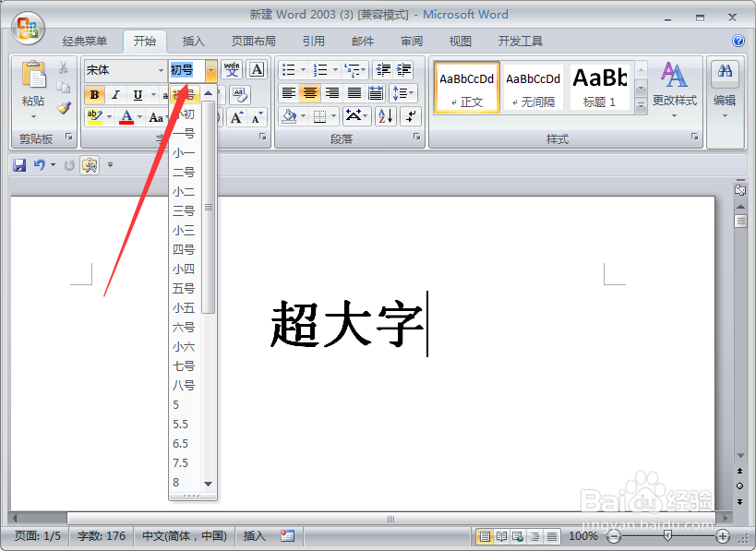This screenshot has width=756, height=551.
Task: Open the 页面布局 ribbon tab
Action: coord(252,40)
